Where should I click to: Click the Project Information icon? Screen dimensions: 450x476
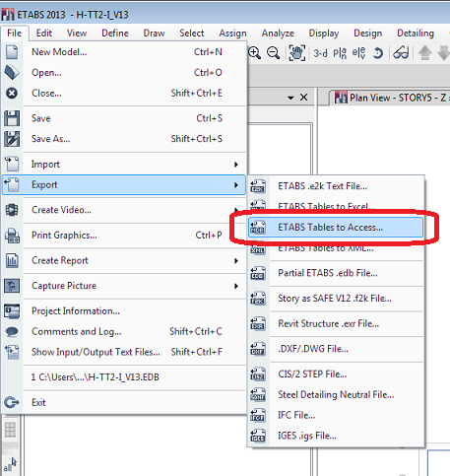[x=12, y=311]
